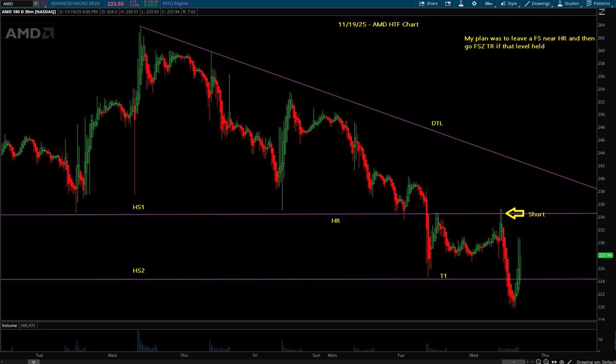Select the yellow plan note text
616x364 pixels.
530,42
